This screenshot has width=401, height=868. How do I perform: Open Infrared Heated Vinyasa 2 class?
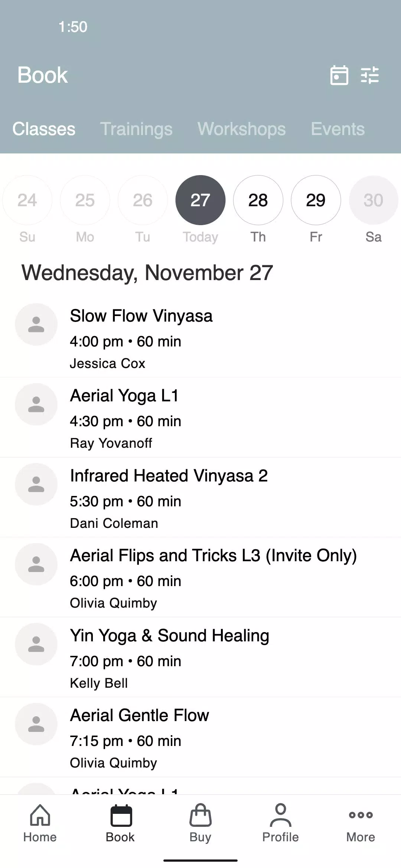point(169,476)
